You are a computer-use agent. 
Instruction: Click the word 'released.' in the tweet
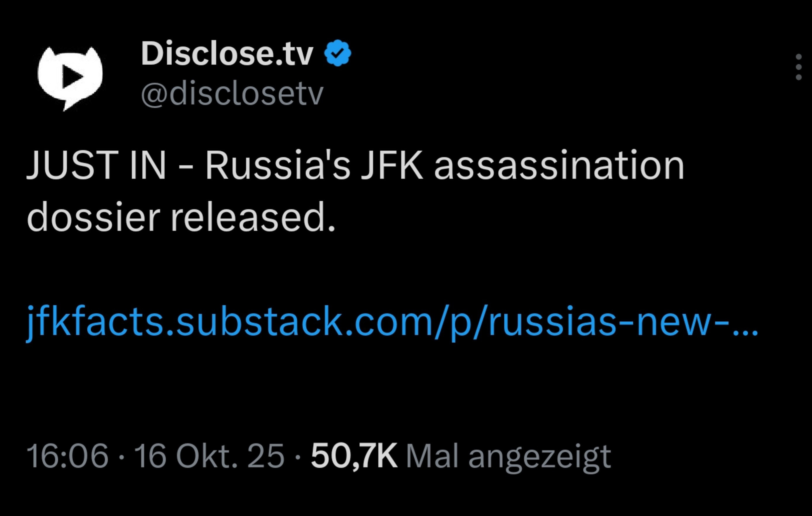(x=254, y=218)
